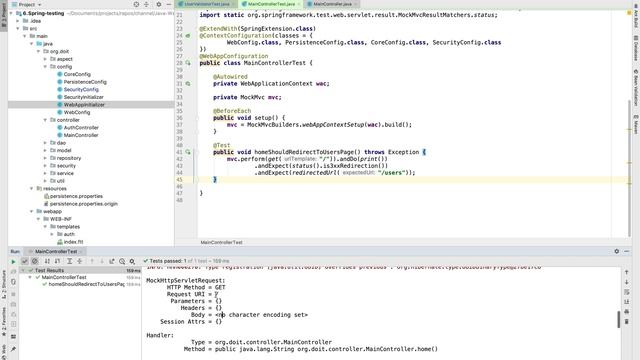Click the console vertical scrollbar thumb
Image resolution: width=640 pixels, height=360 pixels.
point(619,319)
